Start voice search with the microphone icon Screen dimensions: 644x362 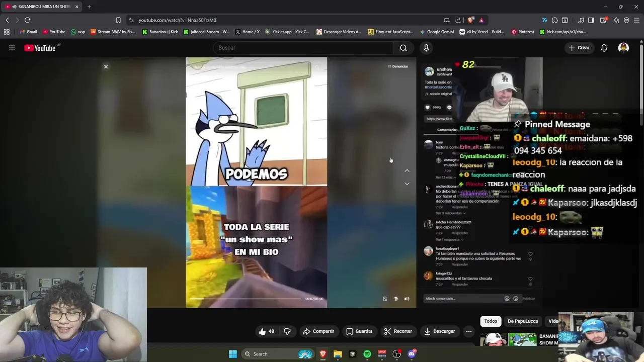coord(426,48)
